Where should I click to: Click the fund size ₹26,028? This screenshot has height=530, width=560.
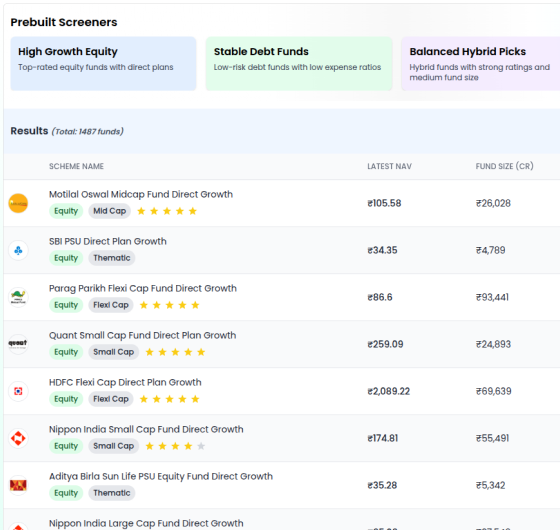pos(493,203)
